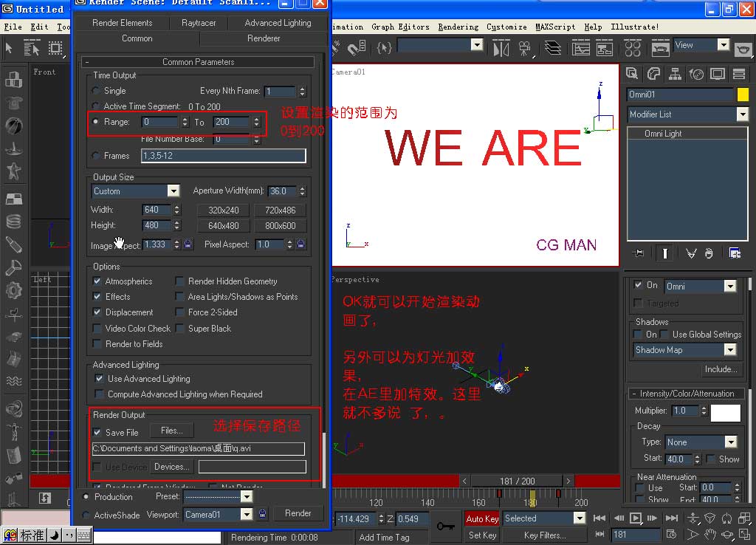Image resolution: width=756 pixels, height=545 pixels.
Task: Step to the previous frame
Action: click(x=619, y=518)
